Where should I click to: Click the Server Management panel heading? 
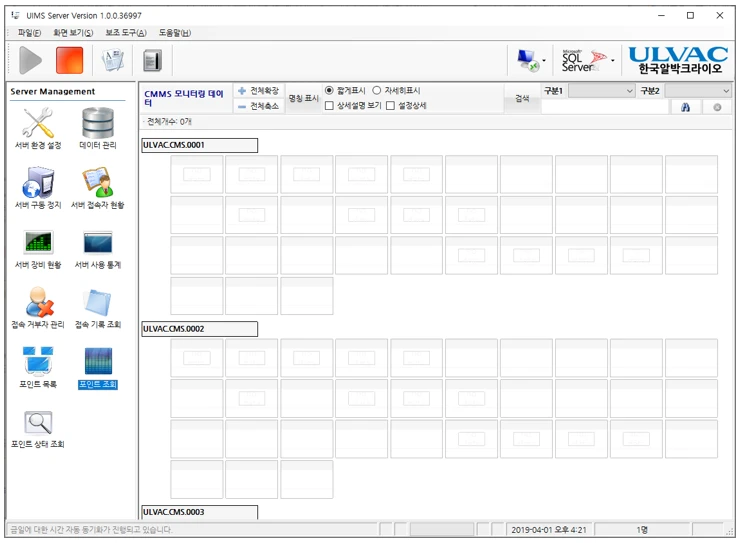click(x=52, y=92)
